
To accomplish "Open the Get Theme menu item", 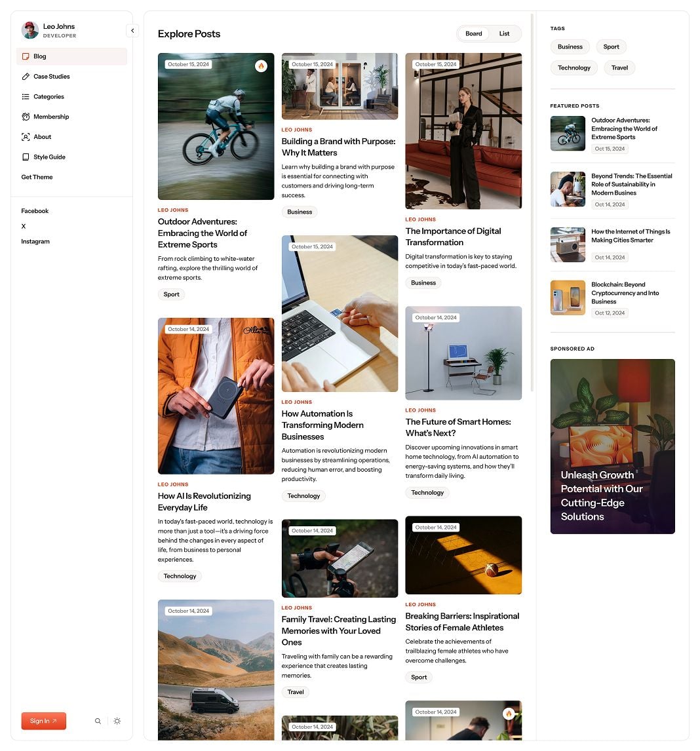I will [x=37, y=177].
